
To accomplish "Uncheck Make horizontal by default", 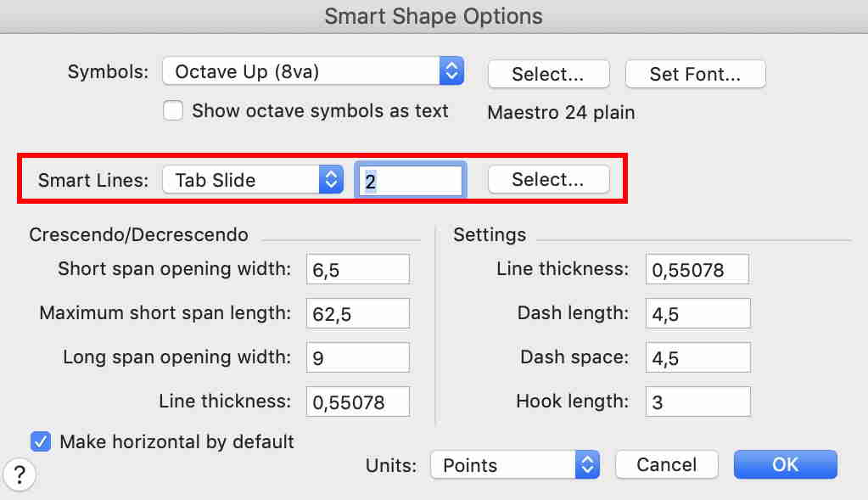I will pos(41,441).
